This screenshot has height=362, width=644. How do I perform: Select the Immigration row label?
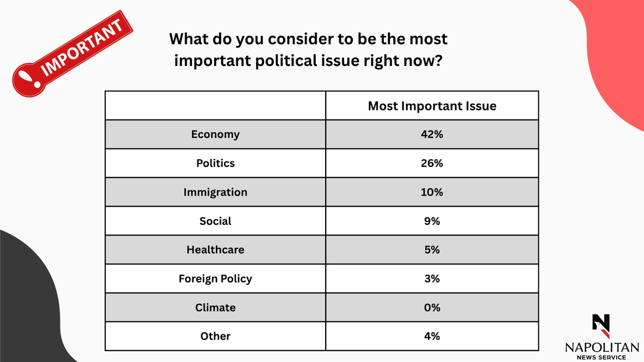(215, 192)
